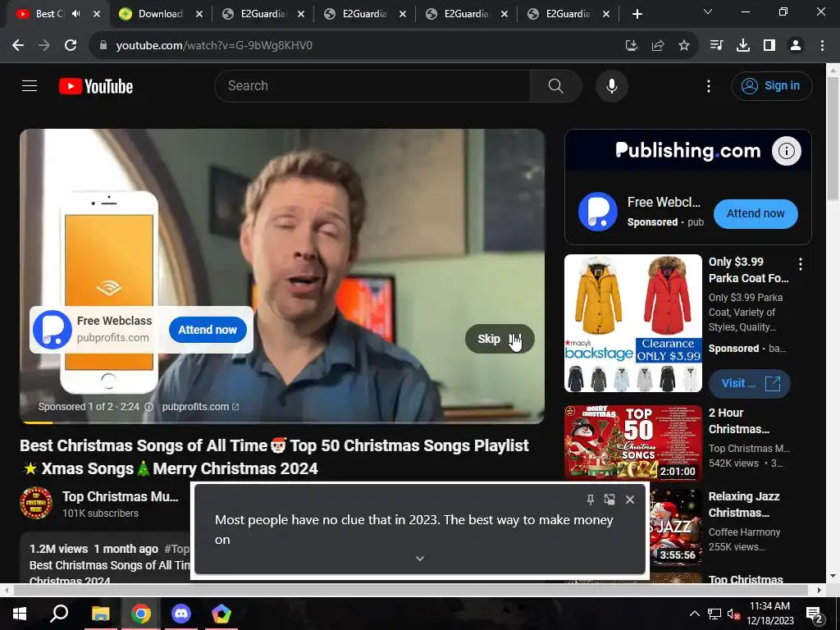Pin the live caption window
The image size is (840, 630).
point(591,500)
